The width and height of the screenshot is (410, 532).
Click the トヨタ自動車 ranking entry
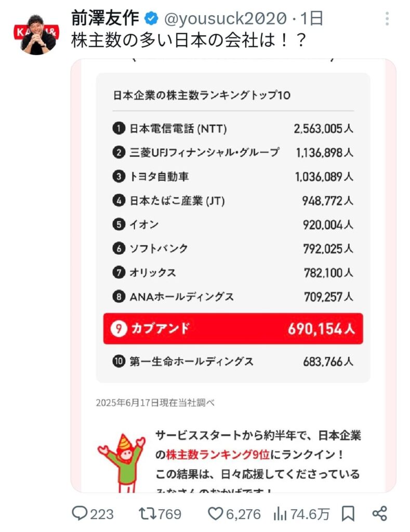[159, 177]
